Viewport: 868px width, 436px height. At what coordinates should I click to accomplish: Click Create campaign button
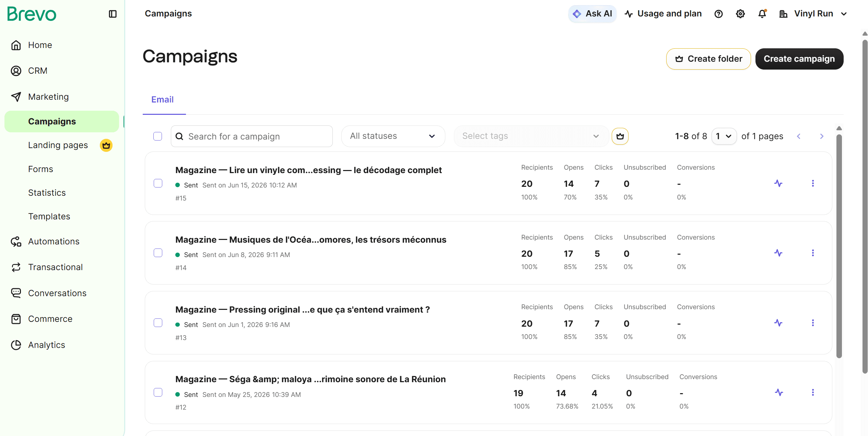coord(799,59)
